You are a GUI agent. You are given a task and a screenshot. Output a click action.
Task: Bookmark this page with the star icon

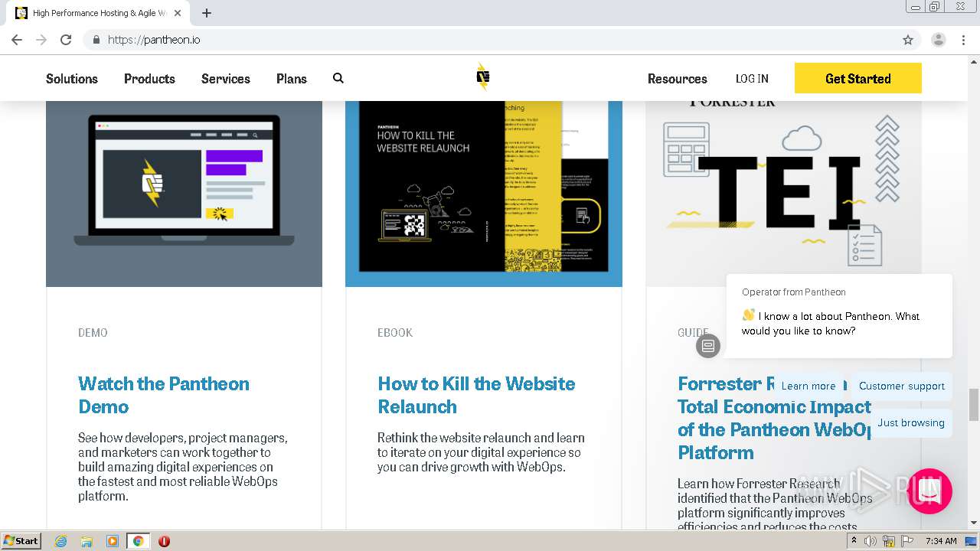(x=908, y=40)
